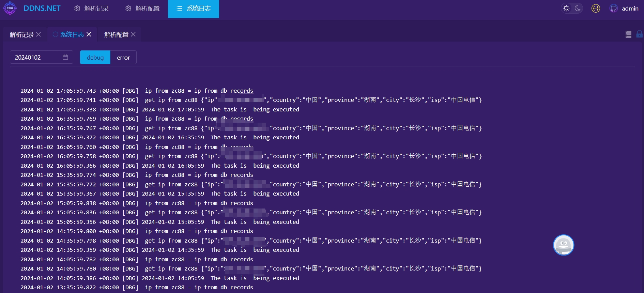Switch to the 解析配置 page tab
Image resolution: width=644 pixels, height=293 pixels.
116,35
